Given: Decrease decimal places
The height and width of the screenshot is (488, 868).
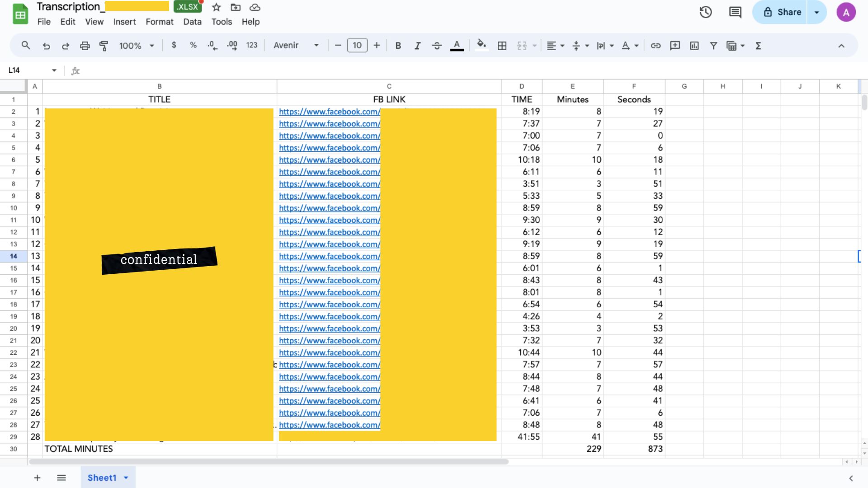Looking at the screenshot, I should (212, 45).
